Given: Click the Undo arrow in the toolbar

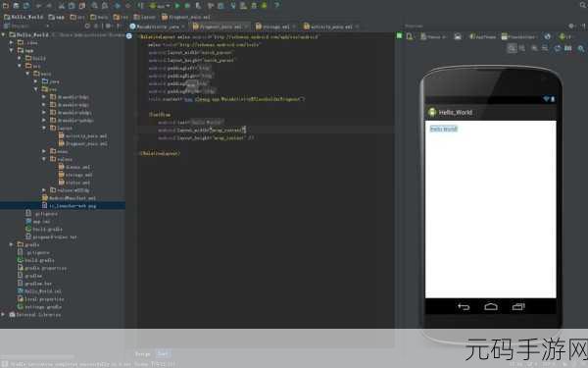Looking at the screenshot, I should (x=38, y=6).
